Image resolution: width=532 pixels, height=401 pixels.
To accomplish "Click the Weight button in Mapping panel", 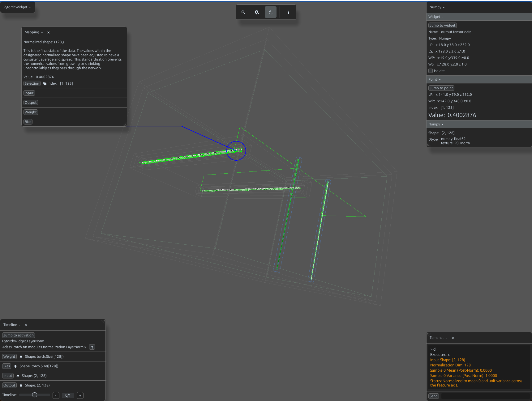I will coord(31,112).
